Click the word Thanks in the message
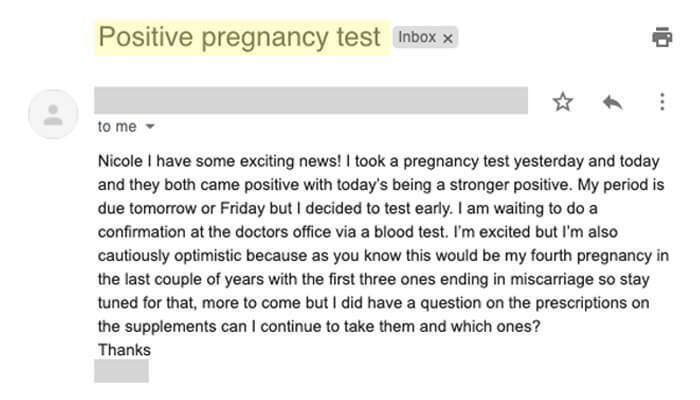 coord(124,350)
